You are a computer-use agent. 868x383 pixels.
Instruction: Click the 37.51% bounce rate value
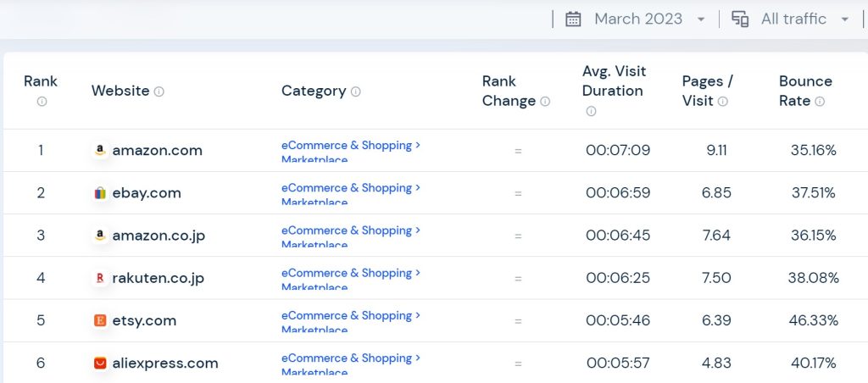coord(813,193)
